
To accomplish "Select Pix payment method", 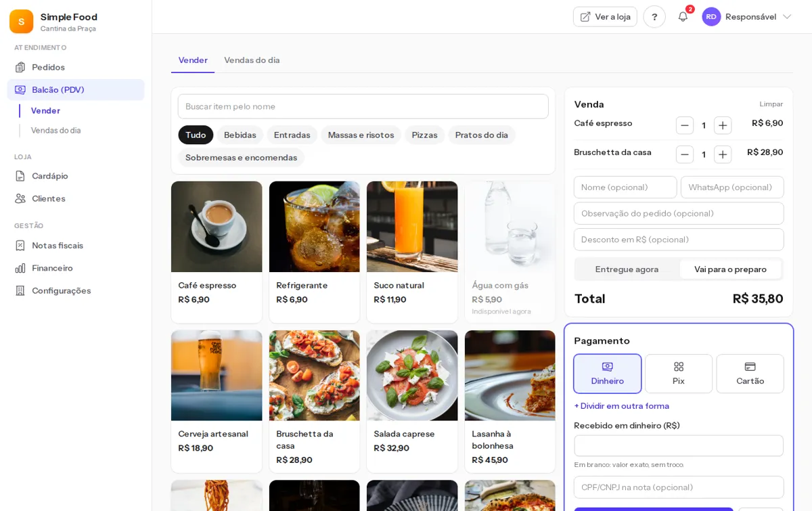I will (x=679, y=374).
